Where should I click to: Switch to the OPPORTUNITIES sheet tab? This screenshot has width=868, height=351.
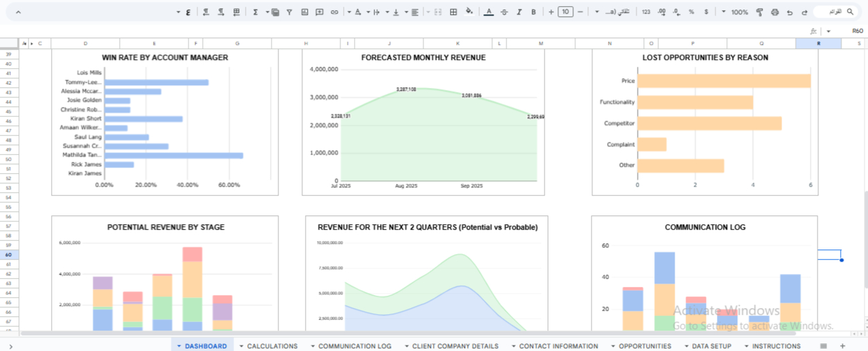(645, 346)
